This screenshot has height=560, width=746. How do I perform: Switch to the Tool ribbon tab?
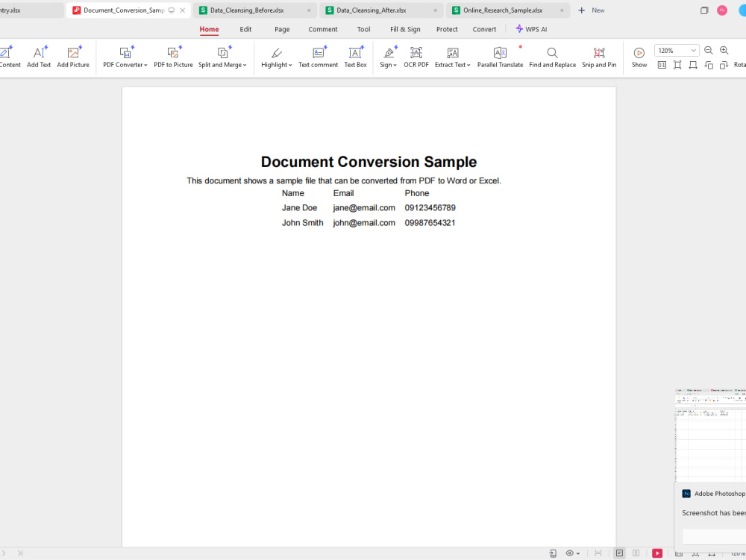pos(363,30)
